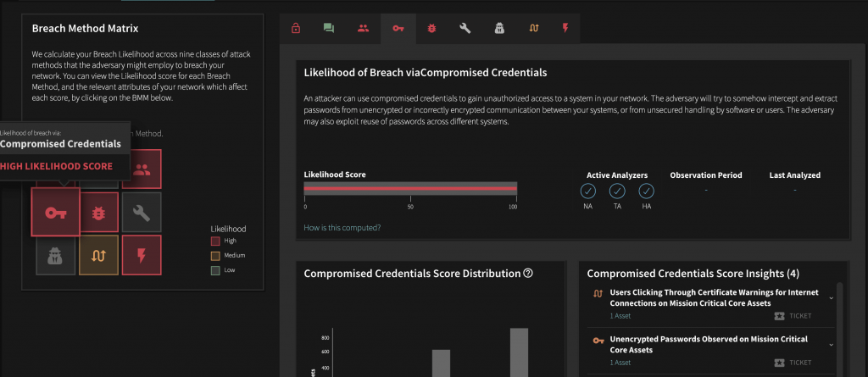
Task: Expand the Certificate Warnings insight chevron
Action: (x=831, y=298)
